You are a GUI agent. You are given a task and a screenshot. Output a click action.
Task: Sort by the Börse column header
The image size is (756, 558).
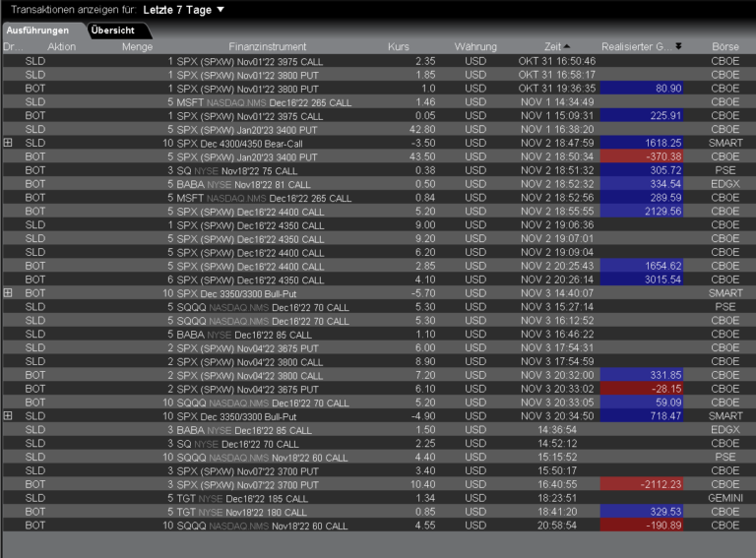click(724, 46)
